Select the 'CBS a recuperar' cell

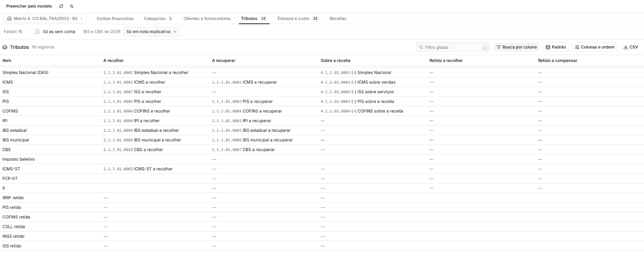pos(243,149)
